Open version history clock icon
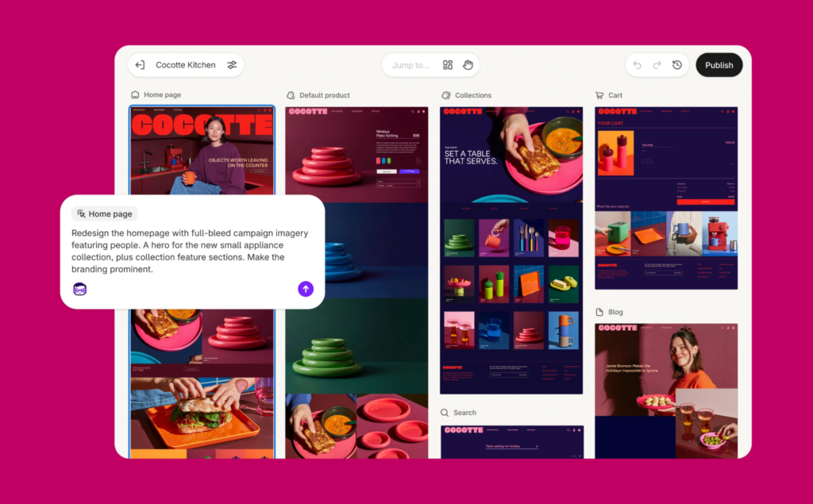 677,65
